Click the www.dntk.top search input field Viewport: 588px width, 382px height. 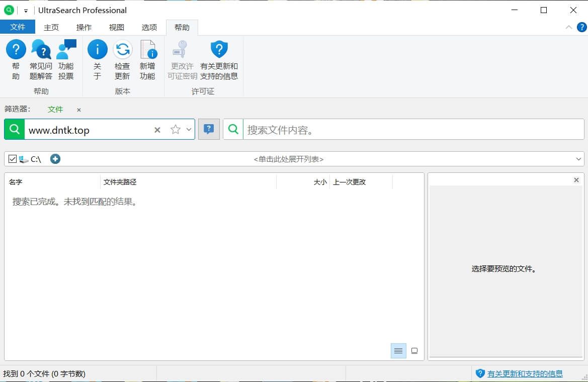click(x=89, y=130)
